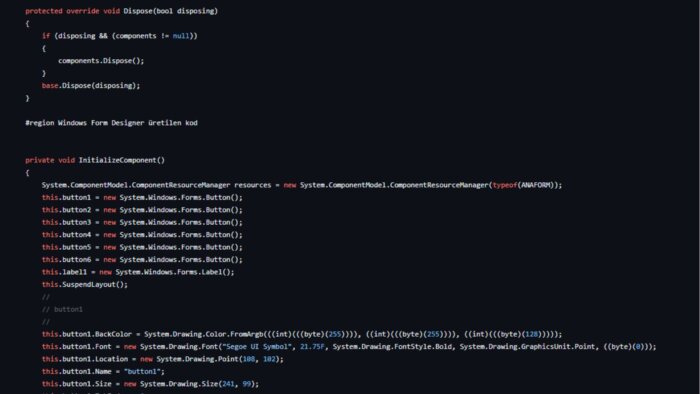Click the 'this.button1.Location' Point line
The image size is (700, 394).
(162, 360)
